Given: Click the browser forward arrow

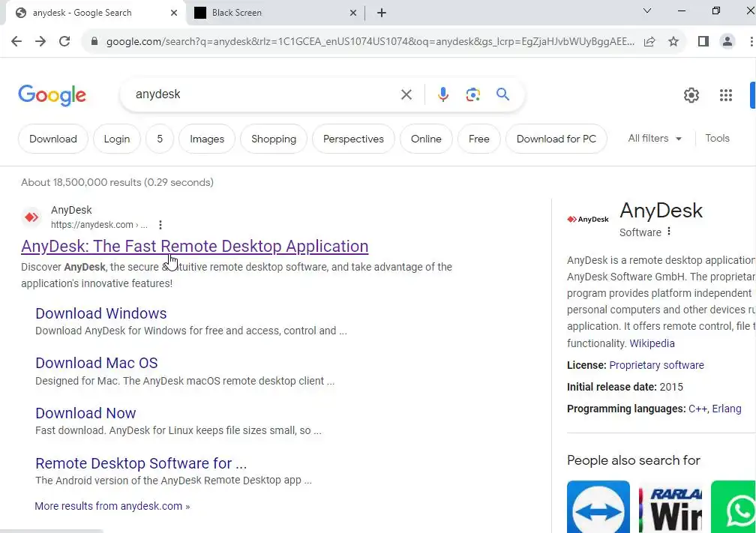Looking at the screenshot, I should point(40,41).
